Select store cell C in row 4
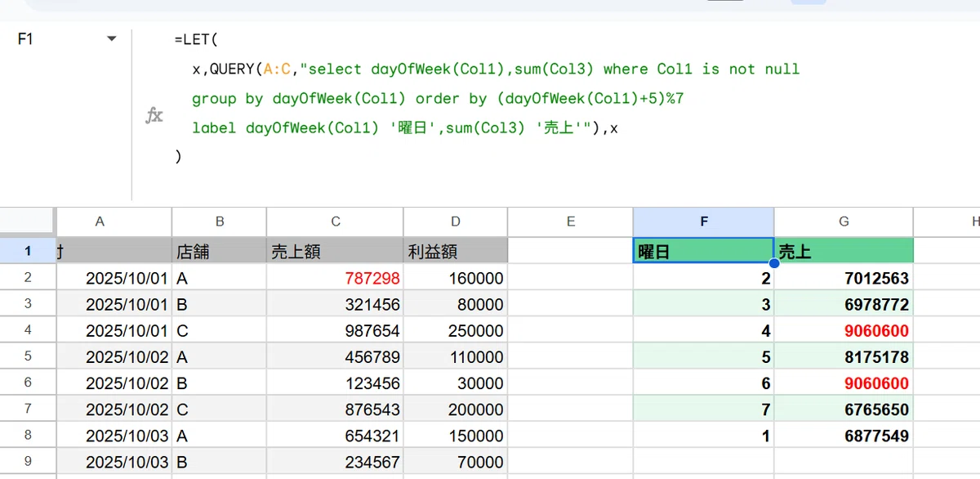Image resolution: width=980 pixels, height=479 pixels. tap(220, 330)
